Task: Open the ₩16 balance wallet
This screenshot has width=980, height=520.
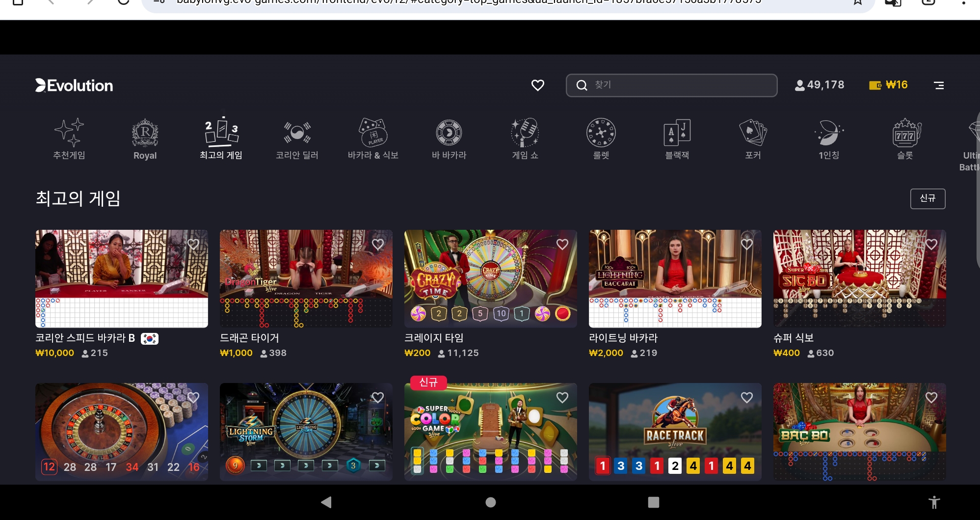Action: coord(888,85)
